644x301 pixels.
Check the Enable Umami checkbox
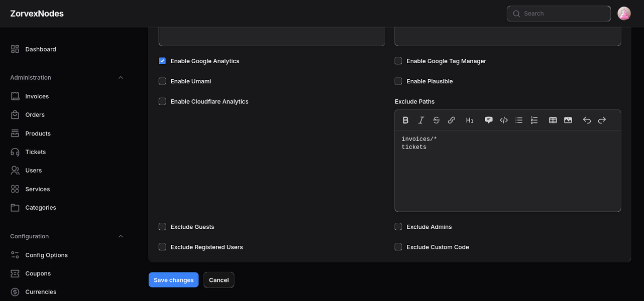tap(162, 81)
